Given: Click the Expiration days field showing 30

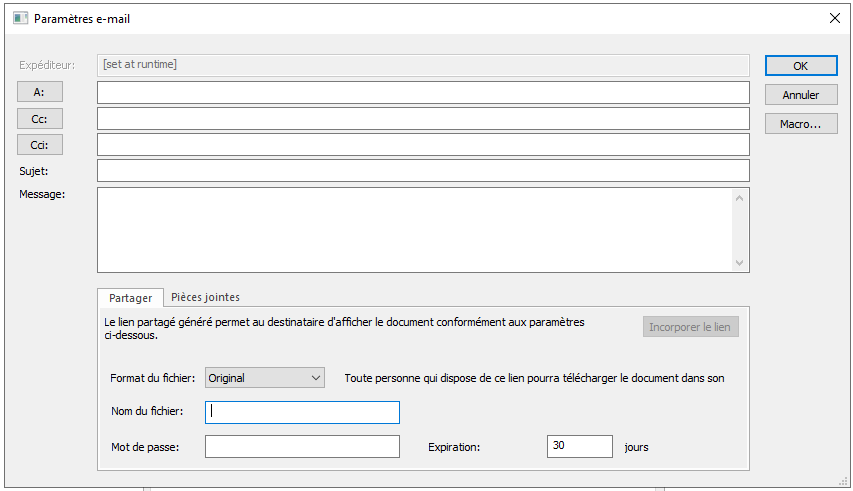Looking at the screenshot, I should (580, 446).
